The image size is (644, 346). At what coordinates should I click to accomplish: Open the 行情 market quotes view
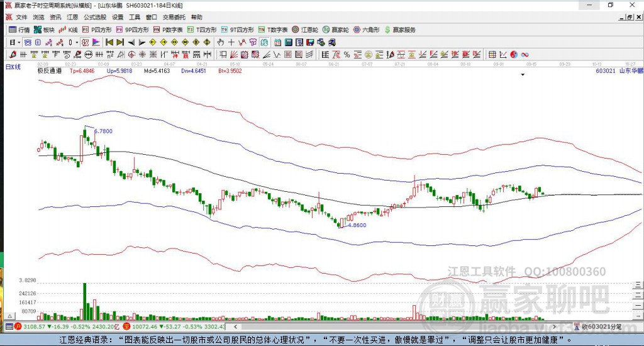click(x=19, y=30)
